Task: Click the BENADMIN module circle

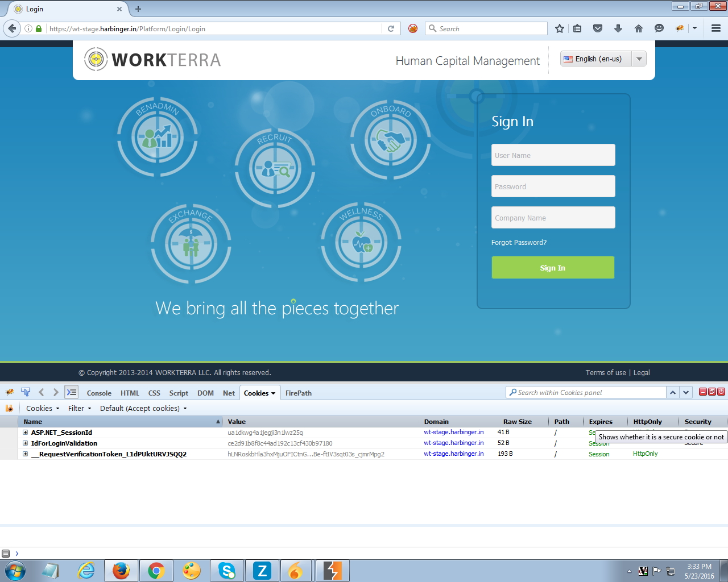Action: coord(158,137)
